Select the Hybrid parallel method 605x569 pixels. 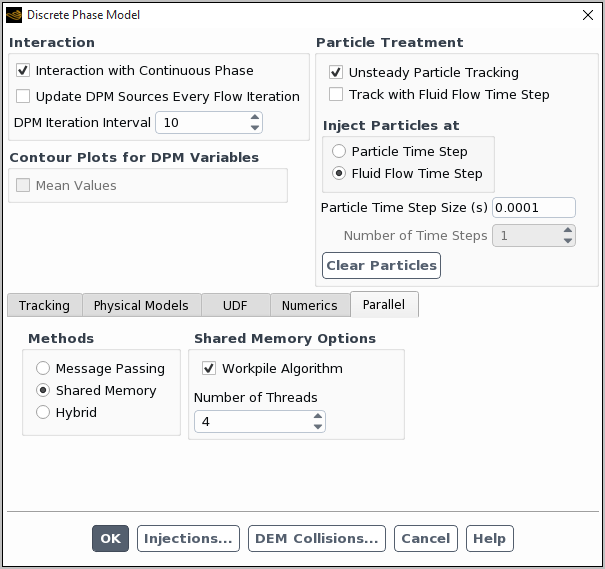tap(43, 412)
